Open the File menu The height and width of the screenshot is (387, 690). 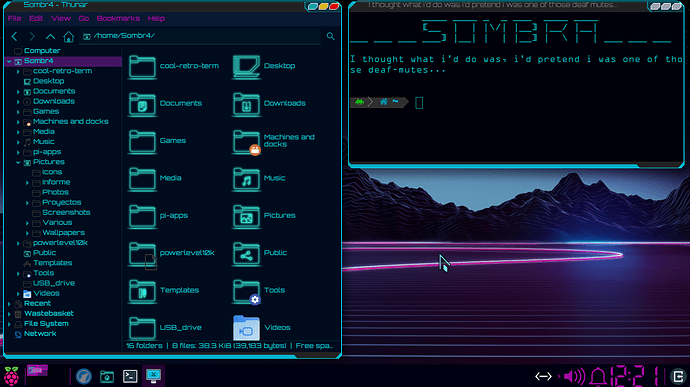click(15, 18)
